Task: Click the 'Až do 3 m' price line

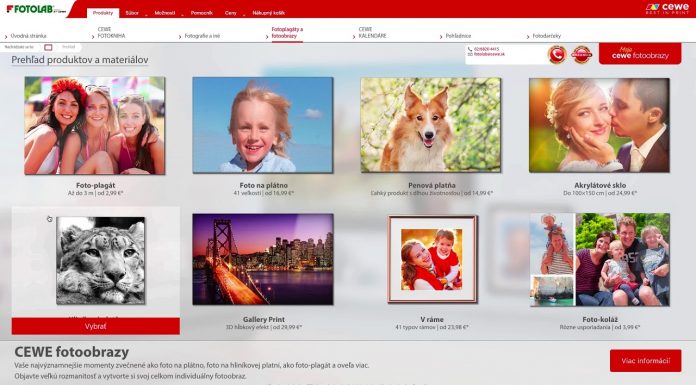Action: (x=95, y=194)
